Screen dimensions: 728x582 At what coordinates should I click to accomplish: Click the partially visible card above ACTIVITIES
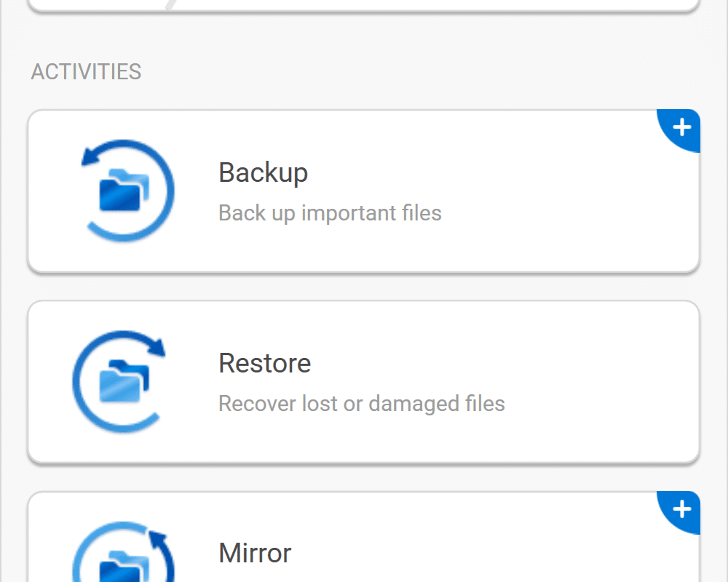click(x=363, y=4)
